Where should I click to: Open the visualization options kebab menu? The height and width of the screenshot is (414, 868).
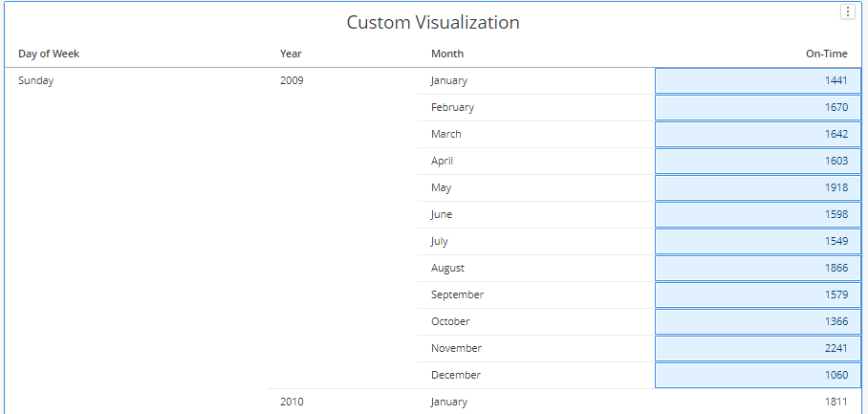[847, 11]
